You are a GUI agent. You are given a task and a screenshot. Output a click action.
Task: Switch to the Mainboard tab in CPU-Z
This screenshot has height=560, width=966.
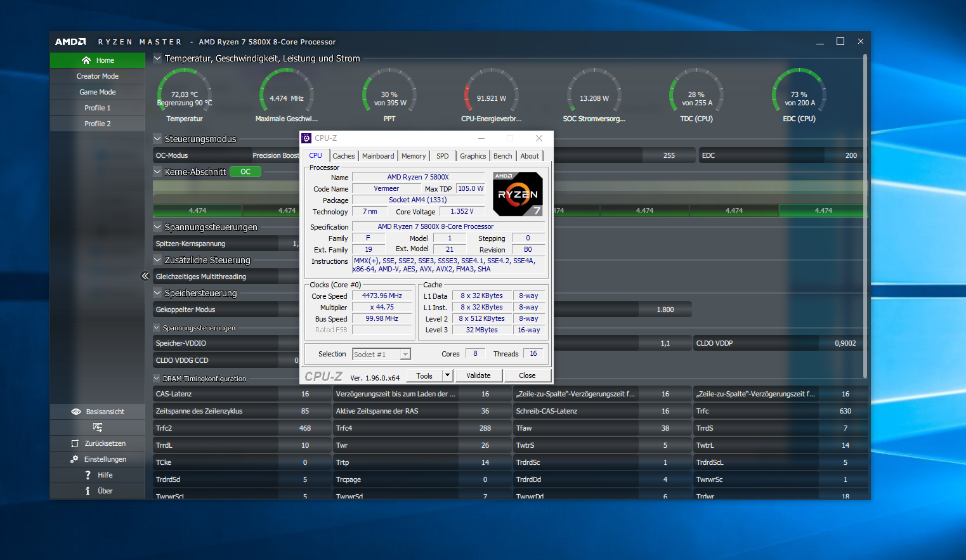pos(378,156)
